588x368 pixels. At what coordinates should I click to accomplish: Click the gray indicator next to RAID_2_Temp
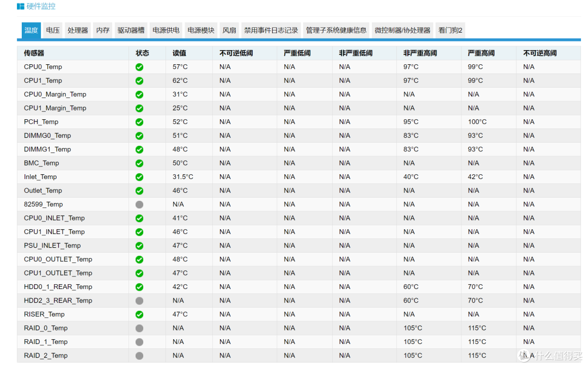tap(139, 355)
